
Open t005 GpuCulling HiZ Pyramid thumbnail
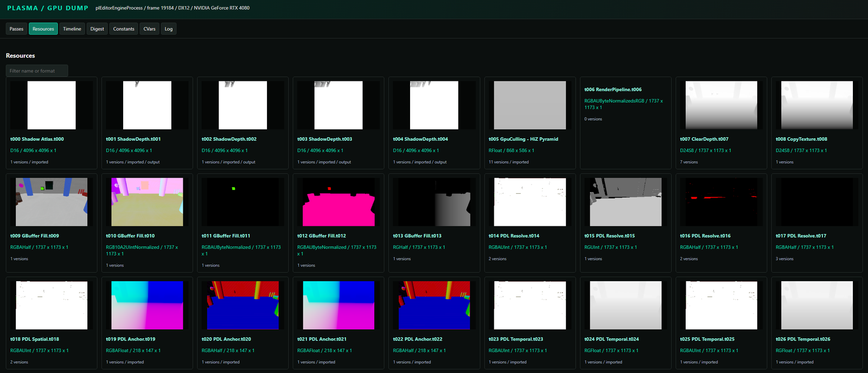point(530,105)
